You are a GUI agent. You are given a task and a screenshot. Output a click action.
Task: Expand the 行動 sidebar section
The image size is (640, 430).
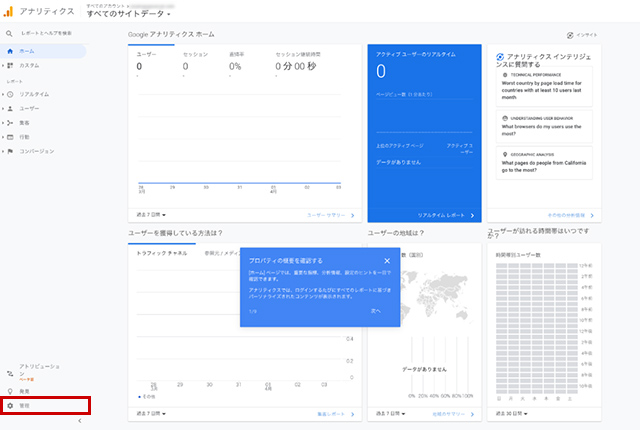coord(3,137)
